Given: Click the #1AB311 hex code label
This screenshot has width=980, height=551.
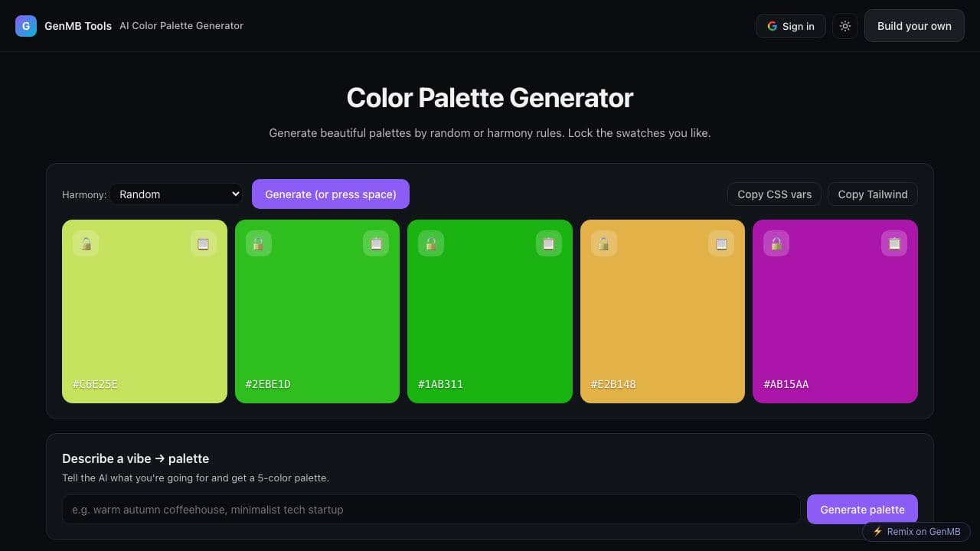Looking at the screenshot, I should pyautogui.click(x=440, y=384).
